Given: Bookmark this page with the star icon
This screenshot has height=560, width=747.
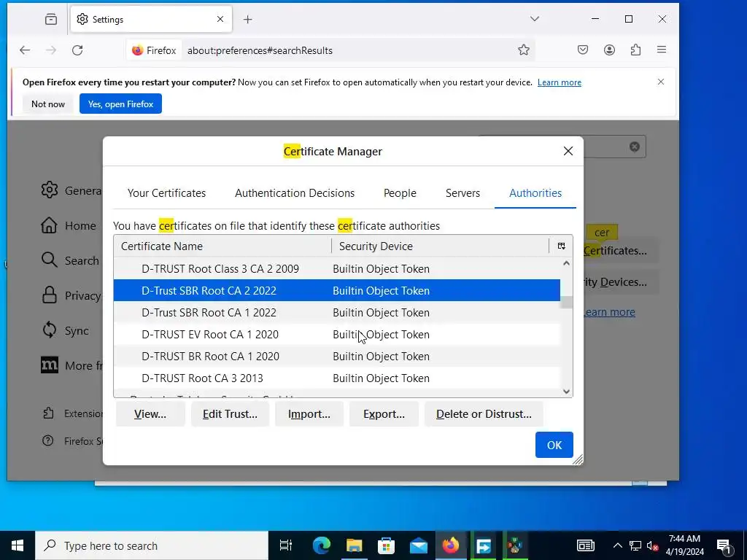Looking at the screenshot, I should (x=524, y=50).
